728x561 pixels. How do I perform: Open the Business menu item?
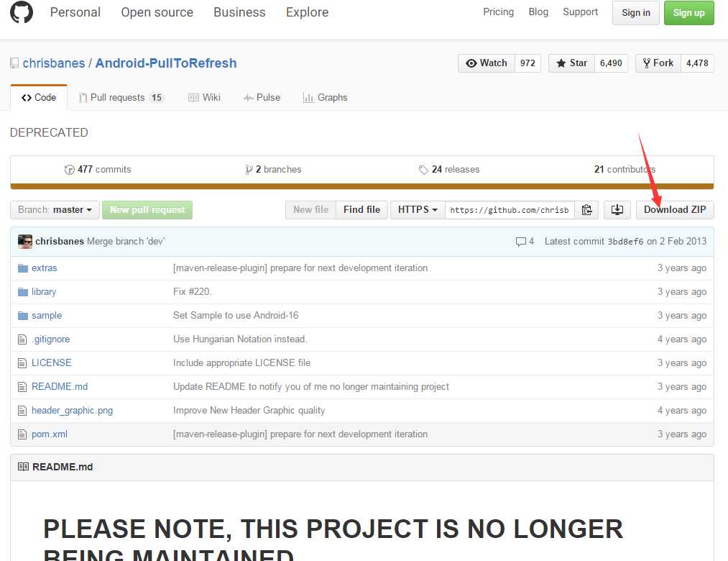[x=239, y=12]
